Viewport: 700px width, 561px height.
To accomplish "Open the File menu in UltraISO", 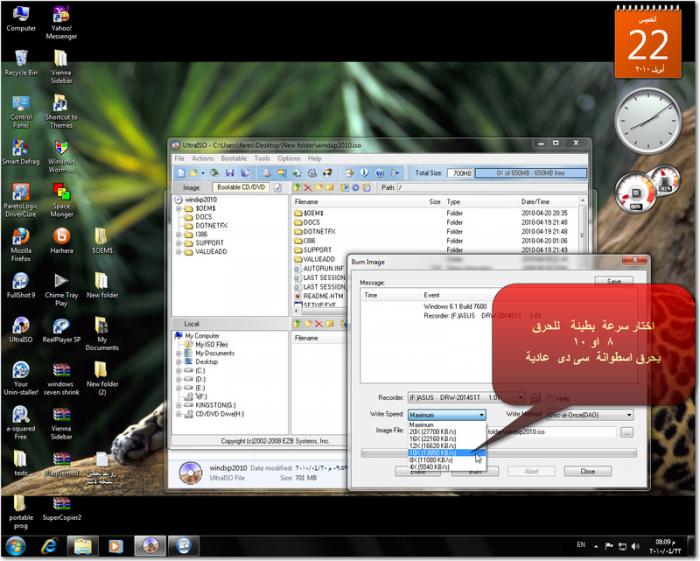I will pos(179,158).
